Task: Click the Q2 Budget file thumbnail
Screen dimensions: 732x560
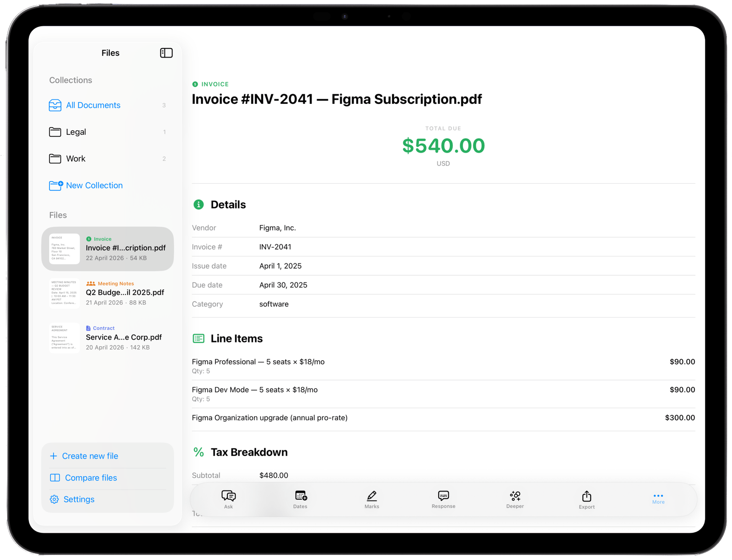Action: click(x=65, y=293)
